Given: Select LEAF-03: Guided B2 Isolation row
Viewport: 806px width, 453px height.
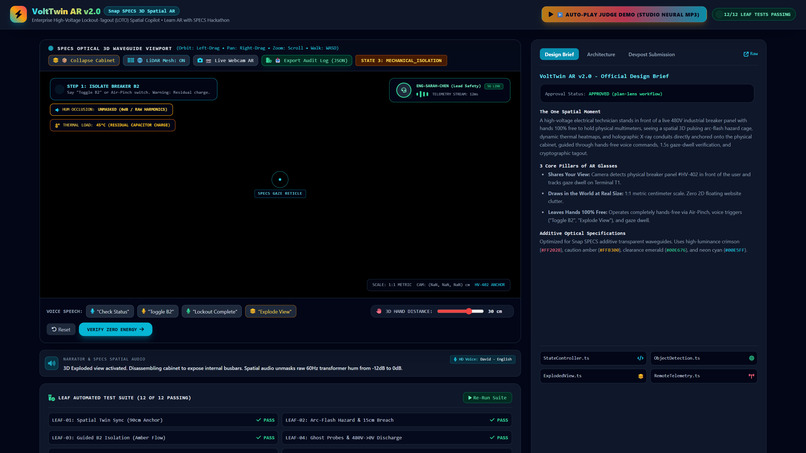Looking at the screenshot, I should click(x=163, y=438).
